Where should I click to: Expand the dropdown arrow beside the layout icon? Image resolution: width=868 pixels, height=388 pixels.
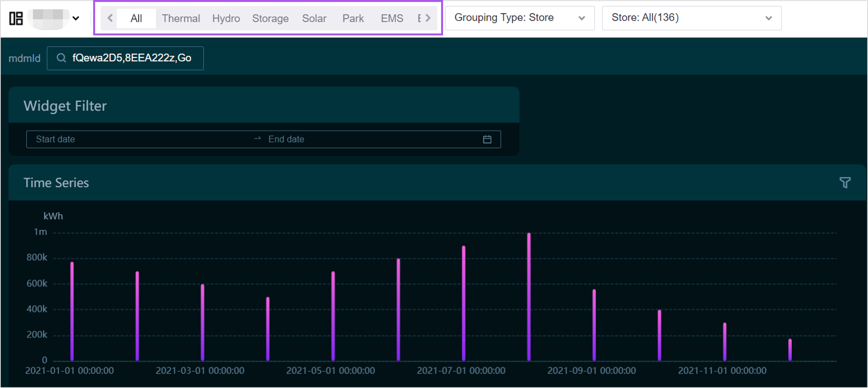76,18
